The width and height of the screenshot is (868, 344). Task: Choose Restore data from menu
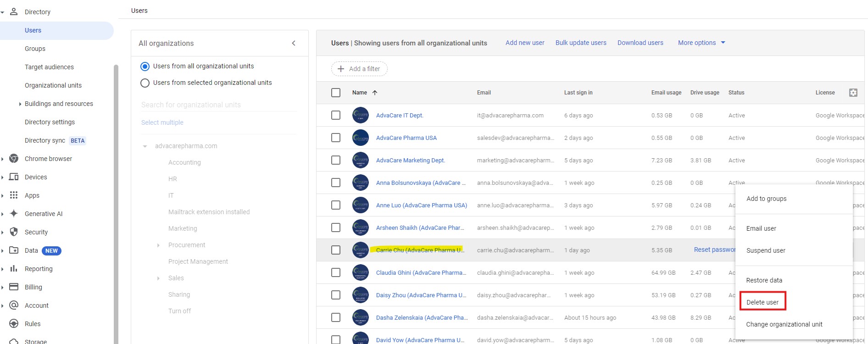[794, 280]
